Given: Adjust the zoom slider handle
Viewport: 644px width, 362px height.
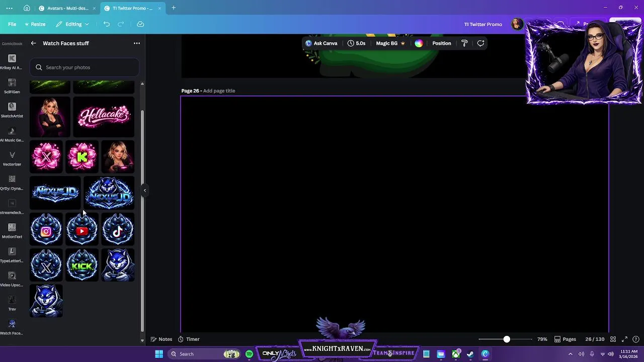Looking at the screenshot, I should pos(507,339).
